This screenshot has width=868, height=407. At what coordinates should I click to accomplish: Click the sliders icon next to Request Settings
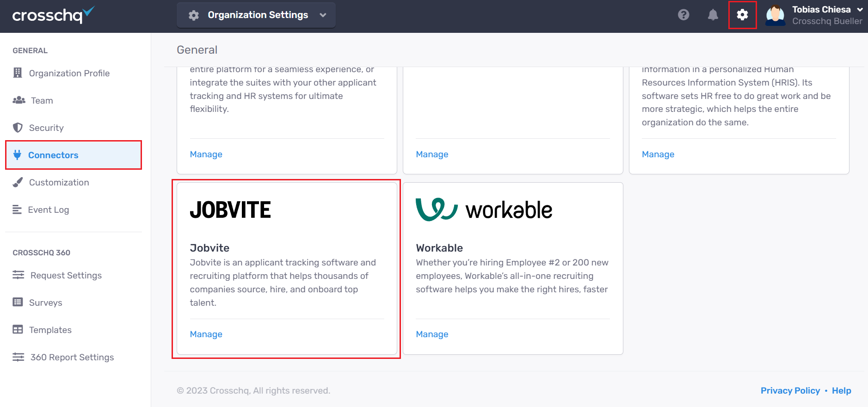[18, 275]
